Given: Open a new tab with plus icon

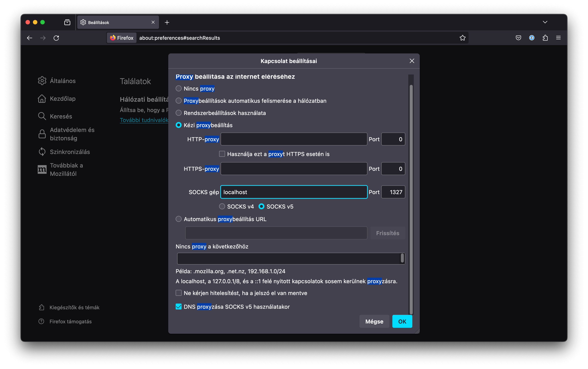Looking at the screenshot, I should [167, 22].
